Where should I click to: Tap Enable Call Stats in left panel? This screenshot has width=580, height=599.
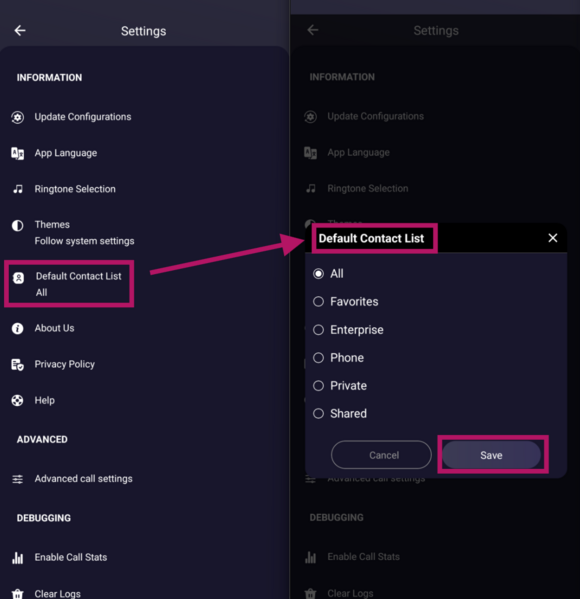pyautogui.click(x=71, y=557)
